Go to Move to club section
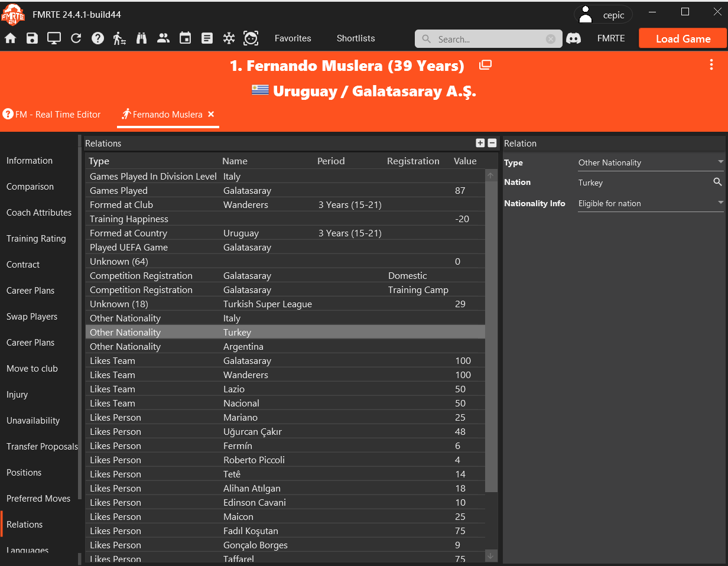 (32, 369)
